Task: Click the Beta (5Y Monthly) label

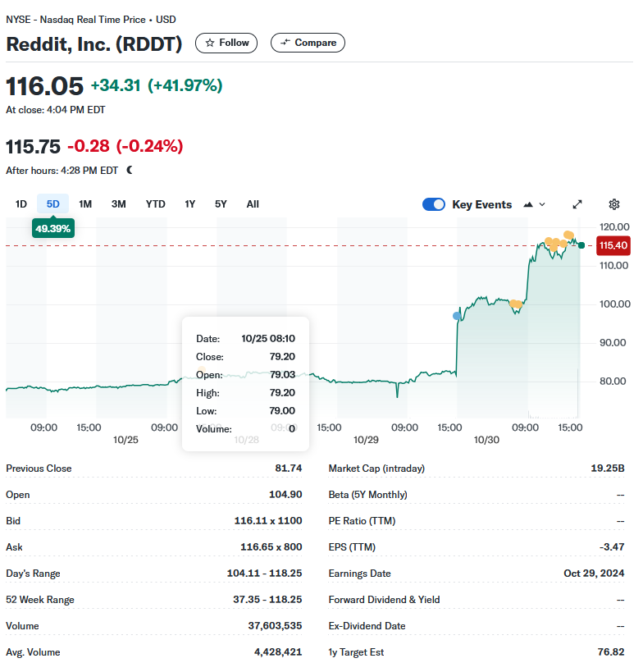Action: [x=367, y=494]
